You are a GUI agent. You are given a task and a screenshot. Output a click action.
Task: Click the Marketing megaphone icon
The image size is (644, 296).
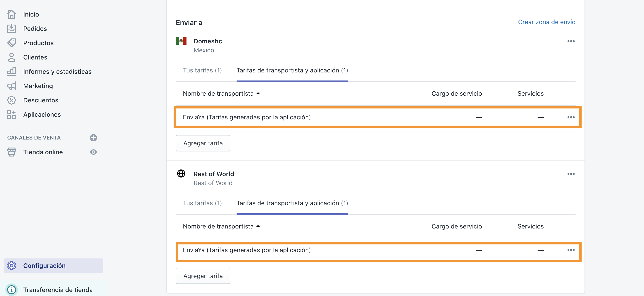tap(11, 86)
